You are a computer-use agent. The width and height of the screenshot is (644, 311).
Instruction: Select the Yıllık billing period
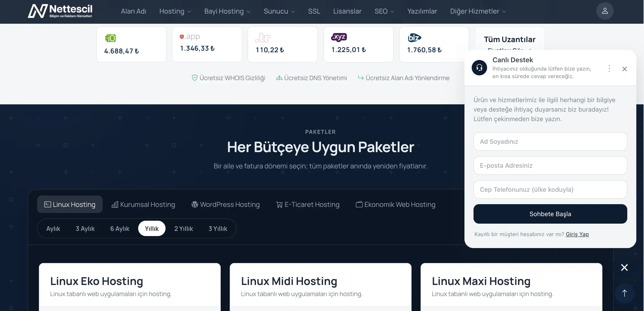[152, 228]
